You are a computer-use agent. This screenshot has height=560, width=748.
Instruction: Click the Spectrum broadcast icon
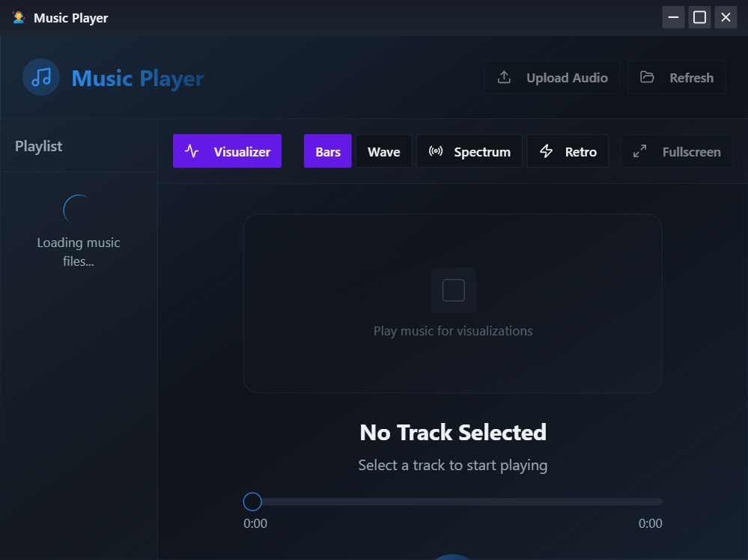point(436,151)
